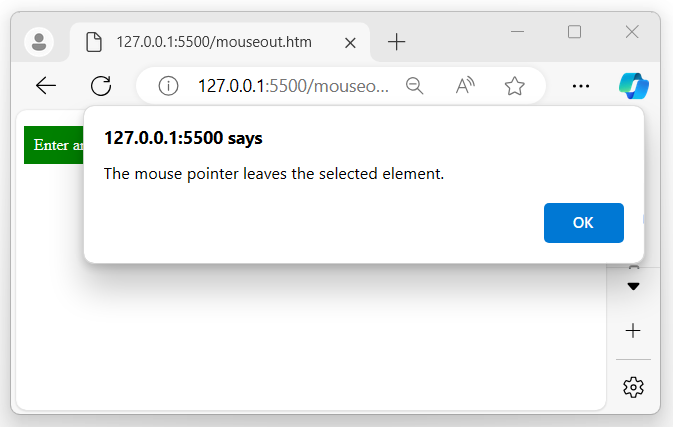The image size is (673, 427).
Task: Add a sidebar app with plus icon
Action: click(633, 330)
